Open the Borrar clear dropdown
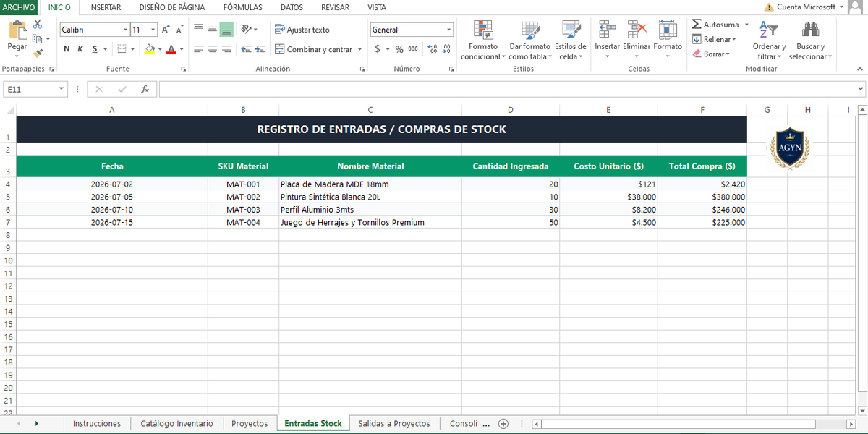Viewport: 868px width, 434px height. tap(711, 54)
